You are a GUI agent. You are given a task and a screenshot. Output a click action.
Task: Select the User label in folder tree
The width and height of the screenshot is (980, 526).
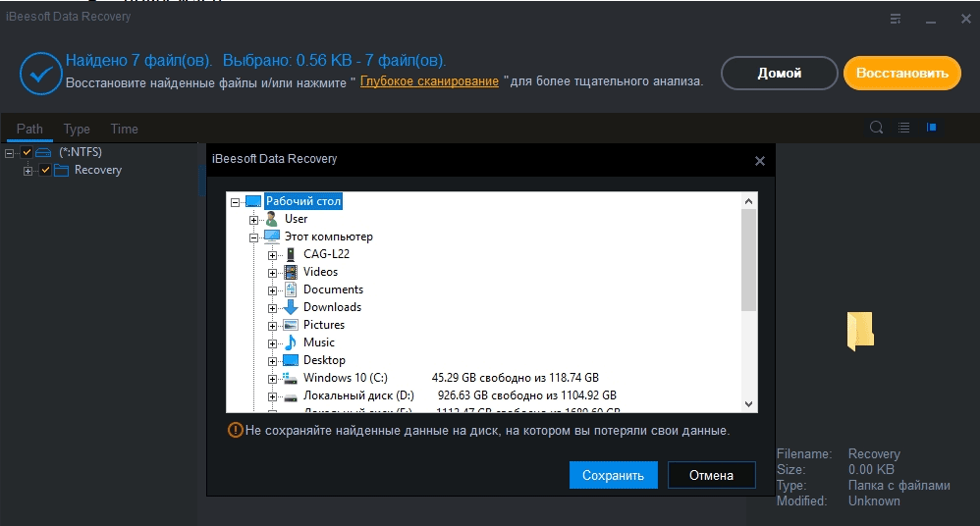(296, 219)
